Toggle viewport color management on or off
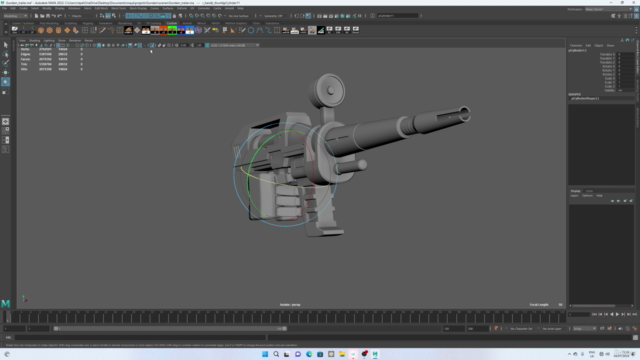The width and height of the screenshot is (640, 360). coord(207,45)
